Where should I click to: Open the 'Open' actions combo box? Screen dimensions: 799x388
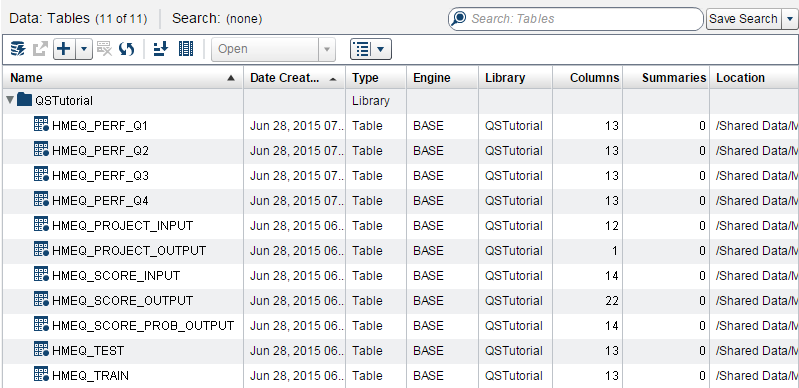point(273,49)
